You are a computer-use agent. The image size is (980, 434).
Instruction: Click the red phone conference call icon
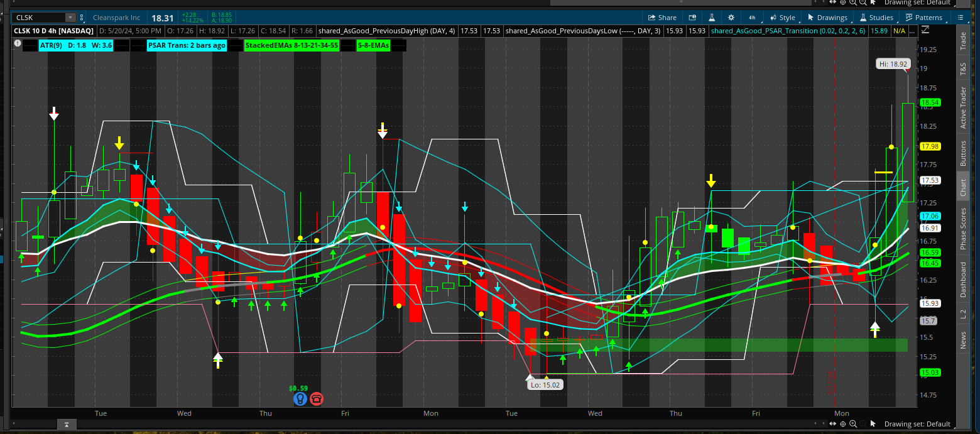tap(316, 398)
